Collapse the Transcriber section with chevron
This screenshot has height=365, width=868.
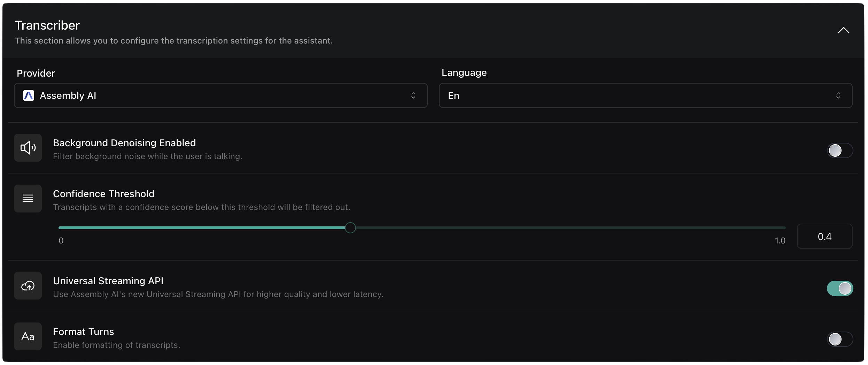pyautogui.click(x=843, y=31)
